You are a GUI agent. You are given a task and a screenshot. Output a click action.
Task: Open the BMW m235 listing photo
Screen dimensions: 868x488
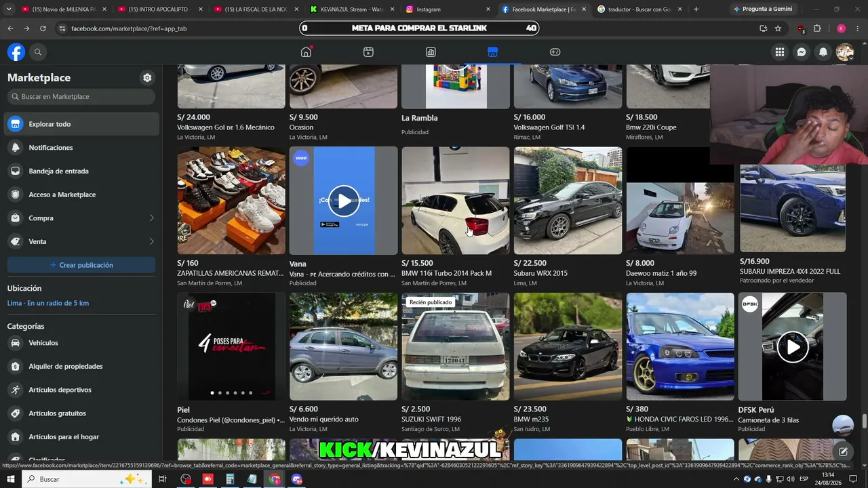pyautogui.click(x=568, y=346)
